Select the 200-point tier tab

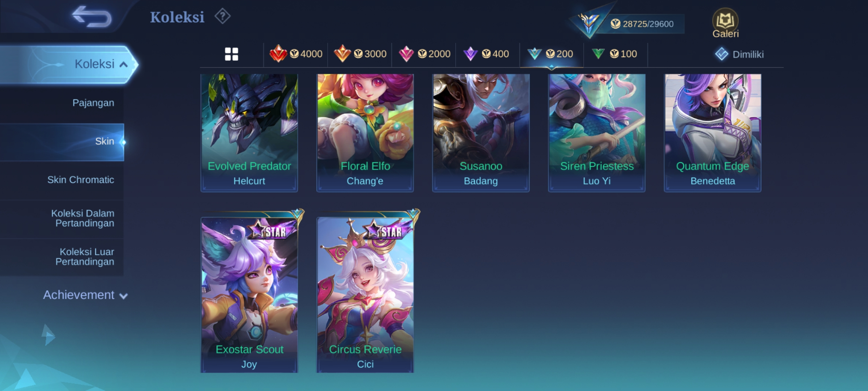tap(551, 54)
